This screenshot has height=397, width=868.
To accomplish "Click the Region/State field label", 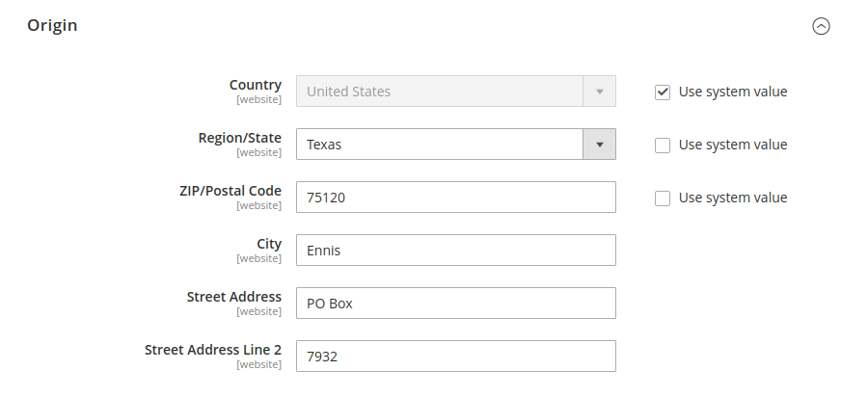I will coord(240,138).
